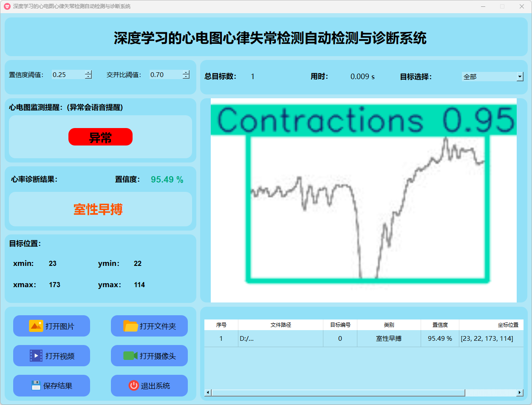Click the 置信度 column header in table
Screen dimensions: 532x405
tap(440, 325)
